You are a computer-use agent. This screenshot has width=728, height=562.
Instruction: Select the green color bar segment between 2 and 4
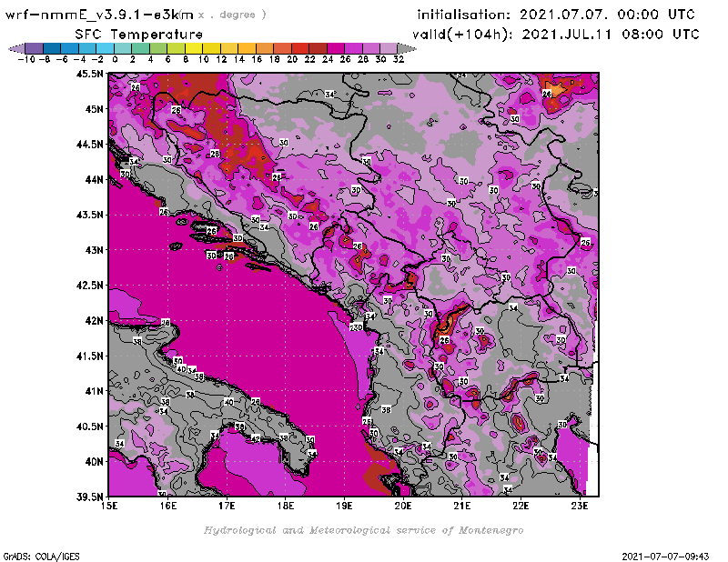point(140,48)
